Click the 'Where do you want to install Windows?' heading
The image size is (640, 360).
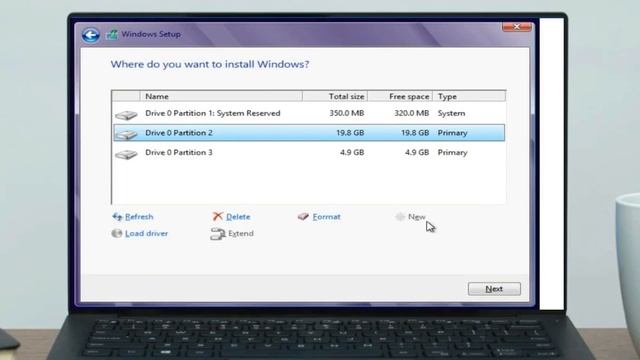pos(210,64)
